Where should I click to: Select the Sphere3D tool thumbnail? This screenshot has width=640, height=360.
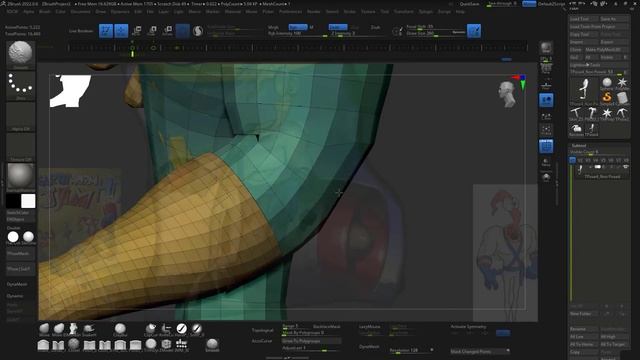[607, 83]
